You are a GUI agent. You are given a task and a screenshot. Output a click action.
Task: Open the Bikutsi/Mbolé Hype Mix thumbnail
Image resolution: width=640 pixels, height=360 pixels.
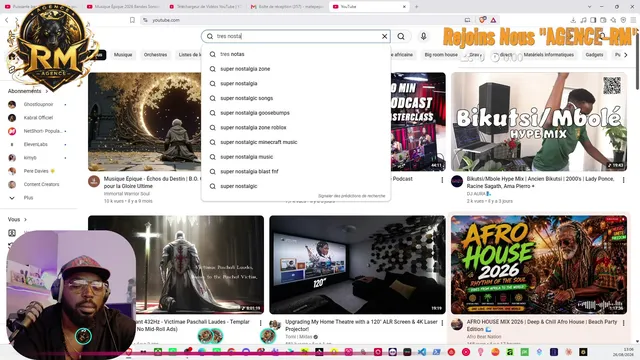[538, 122]
